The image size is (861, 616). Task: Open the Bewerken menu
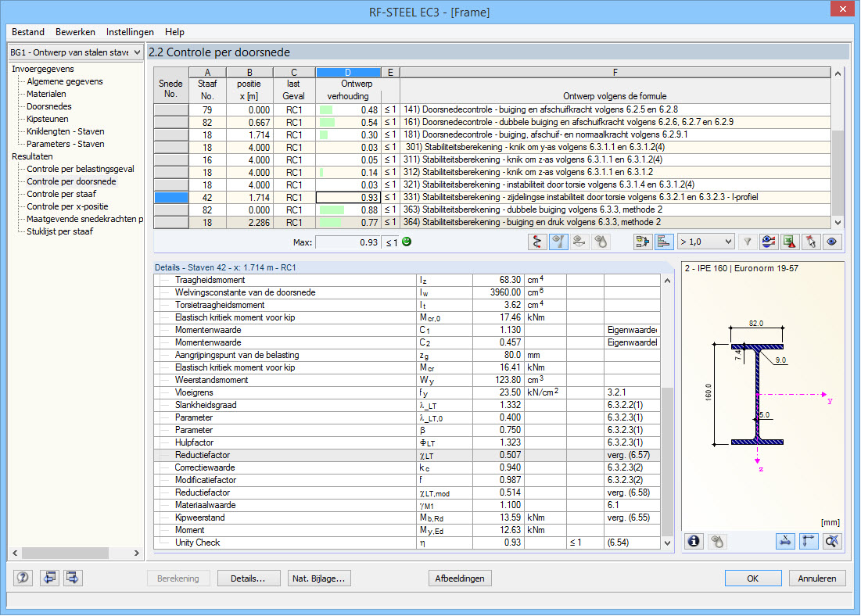(x=75, y=32)
